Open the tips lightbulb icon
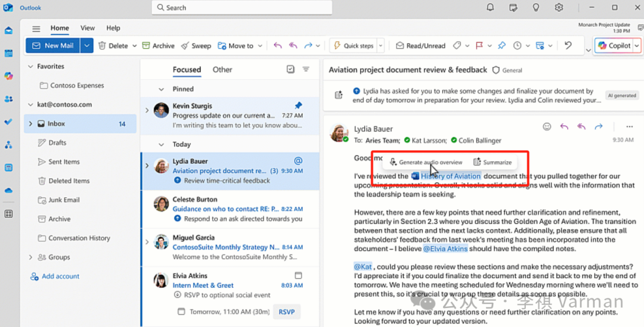This screenshot has width=644, height=327. pyautogui.click(x=535, y=7)
